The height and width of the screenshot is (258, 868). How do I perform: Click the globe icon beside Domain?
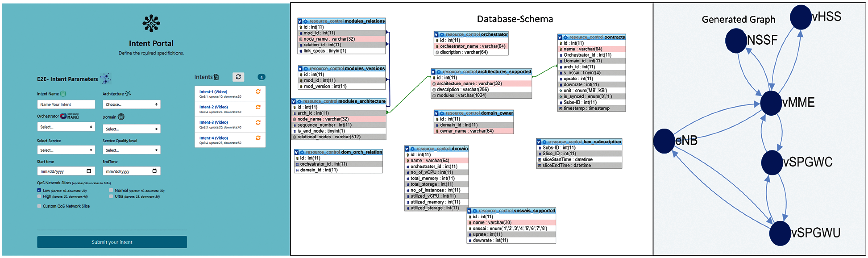121,117
